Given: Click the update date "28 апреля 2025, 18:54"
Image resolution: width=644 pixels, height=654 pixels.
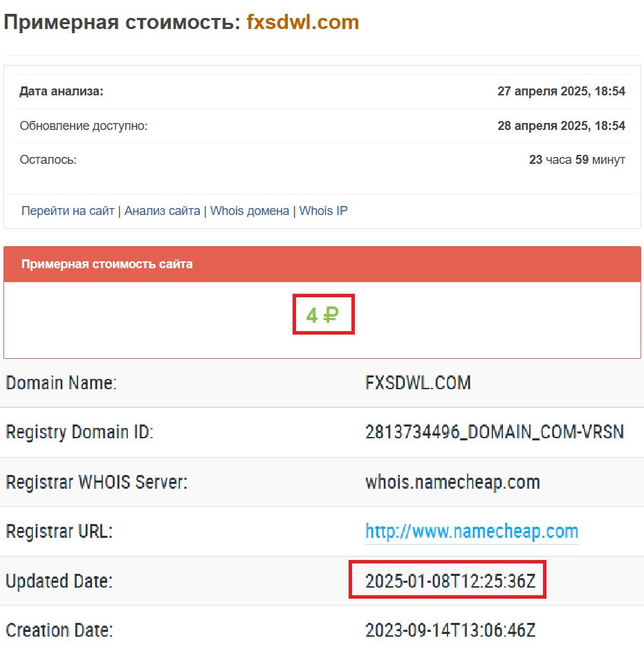Looking at the screenshot, I should (x=561, y=126).
